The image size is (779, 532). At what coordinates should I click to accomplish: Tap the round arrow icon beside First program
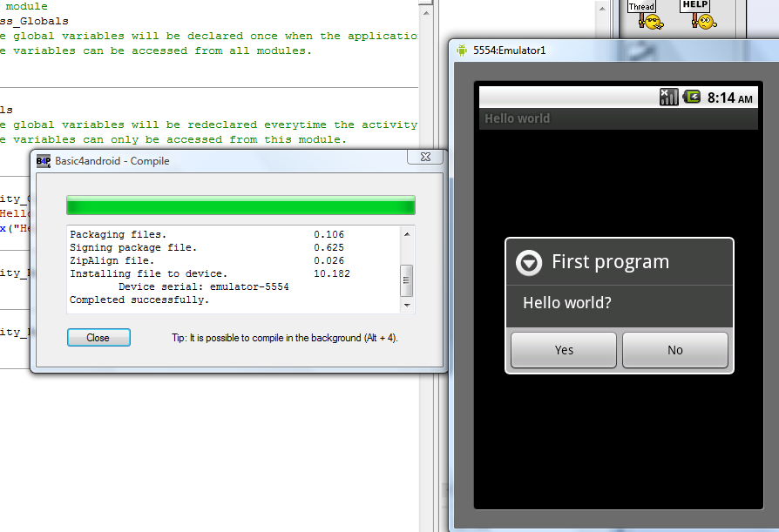click(529, 262)
